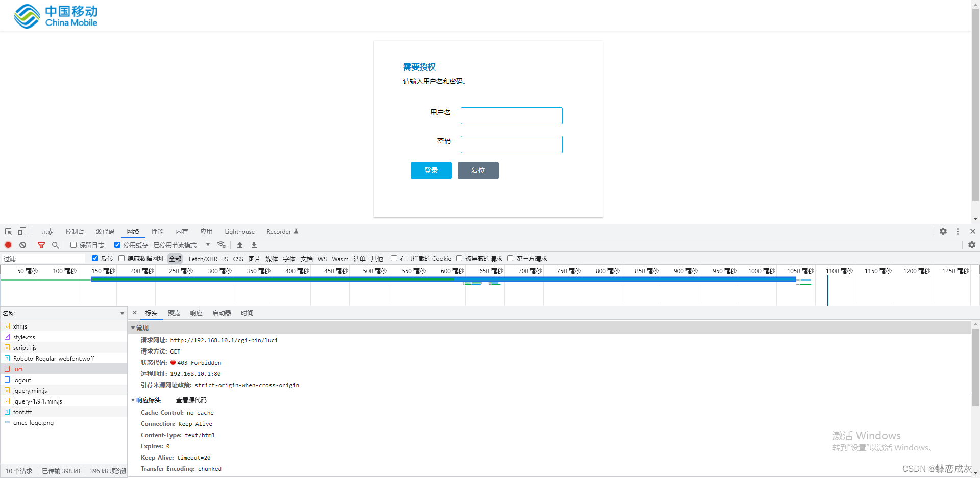Toggle the 反转 checkbox
980x478 pixels.
(x=95, y=258)
